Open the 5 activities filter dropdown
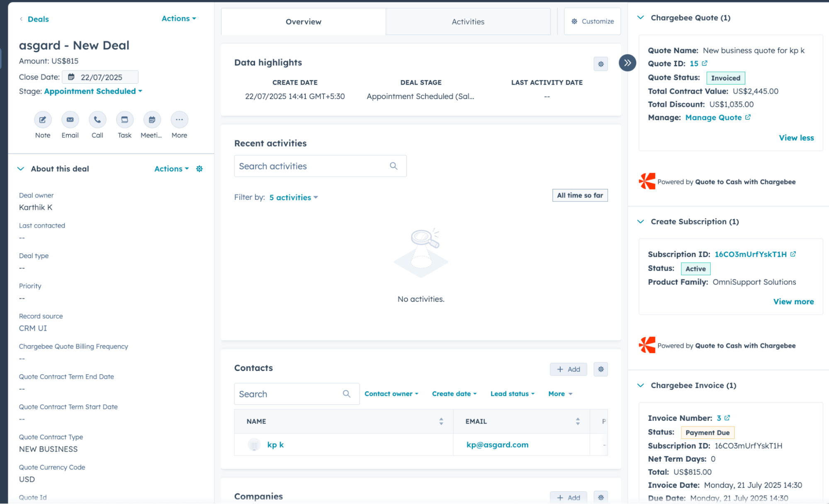Viewport: 829px width, 504px height. pyautogui.click(x=294, y=198)
